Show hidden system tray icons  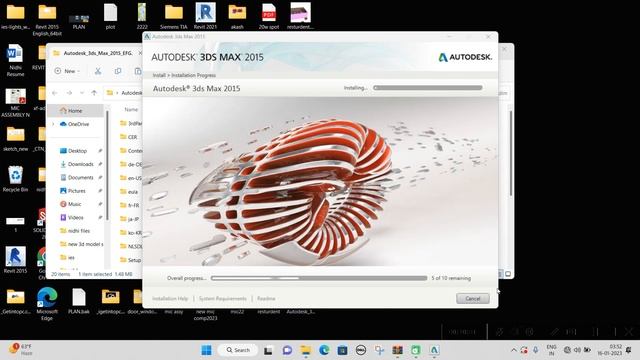(514, 350)
